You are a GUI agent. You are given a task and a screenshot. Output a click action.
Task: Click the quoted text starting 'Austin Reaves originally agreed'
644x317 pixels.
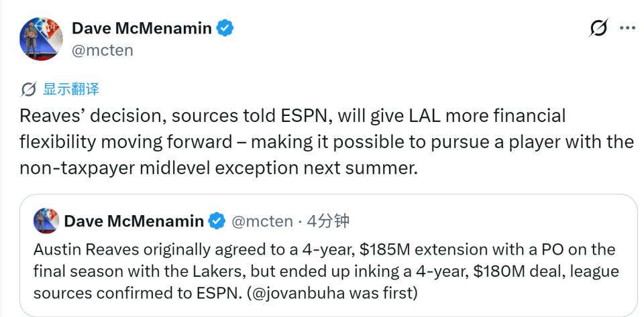click(x=327, y=271)
